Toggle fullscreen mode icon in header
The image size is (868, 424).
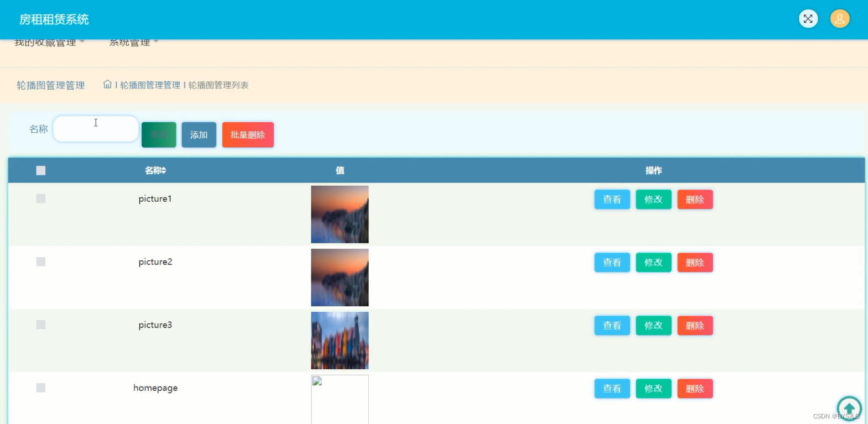(808, 19)
